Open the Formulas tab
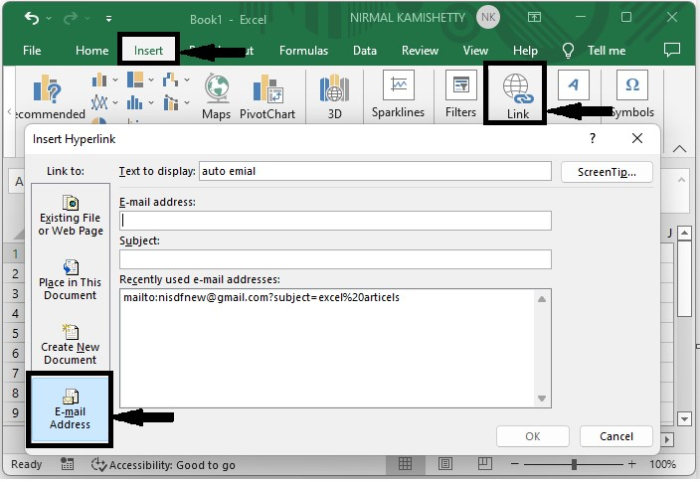 [x=304, y=50]
